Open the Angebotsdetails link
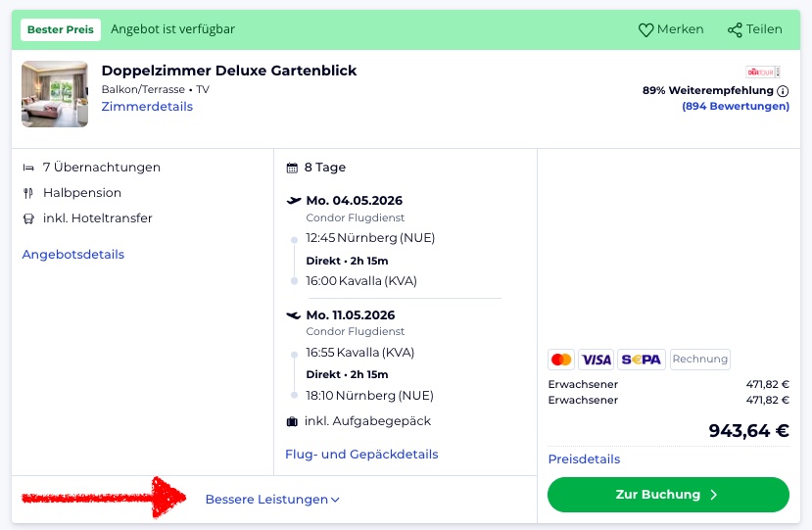The height and width of the screenshot is (530, 812). click(73, 255)
